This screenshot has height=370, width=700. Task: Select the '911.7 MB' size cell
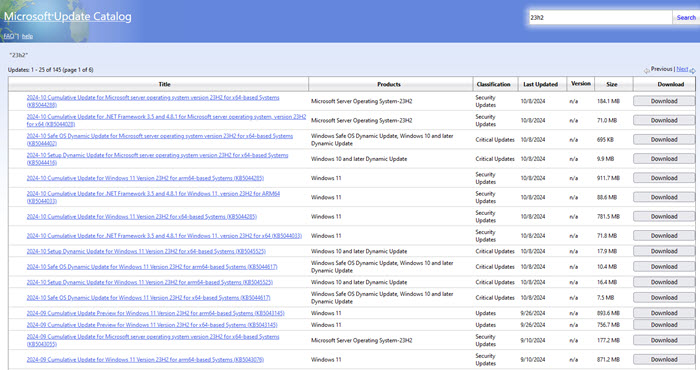(x=608, y=178)
